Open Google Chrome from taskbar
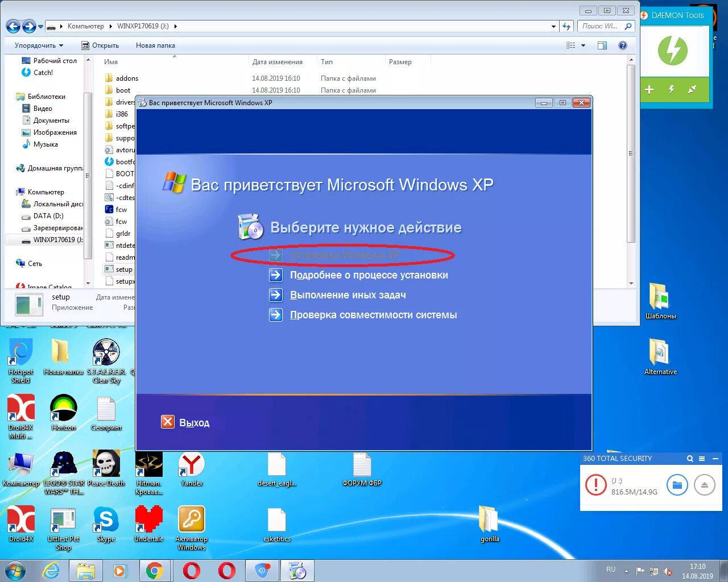The width and height of the screenshot is (728, 582). pos(154,571)
